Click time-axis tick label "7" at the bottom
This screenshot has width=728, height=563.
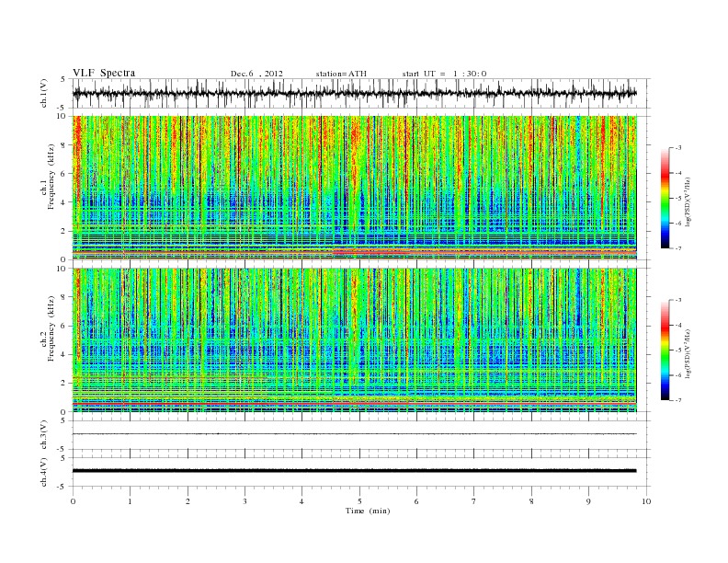click(x=474, y=501)
